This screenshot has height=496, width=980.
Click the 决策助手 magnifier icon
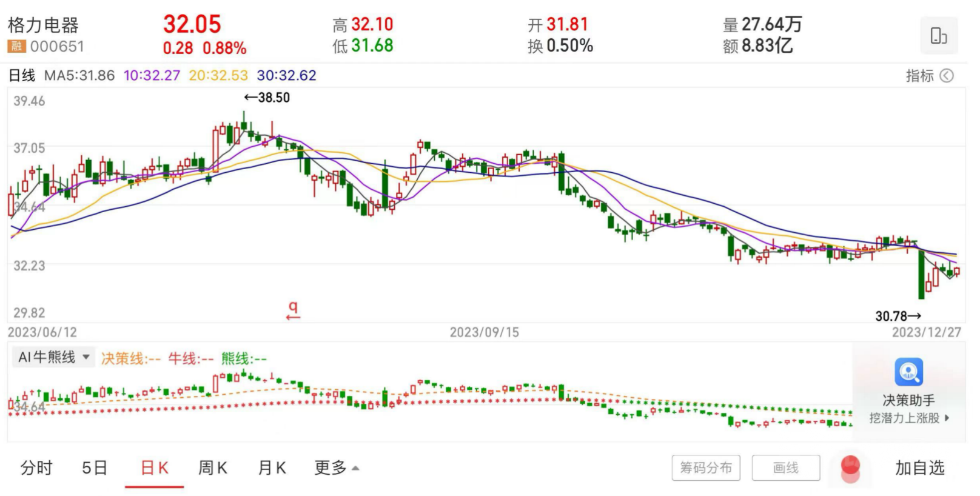[x=908, y=372]
